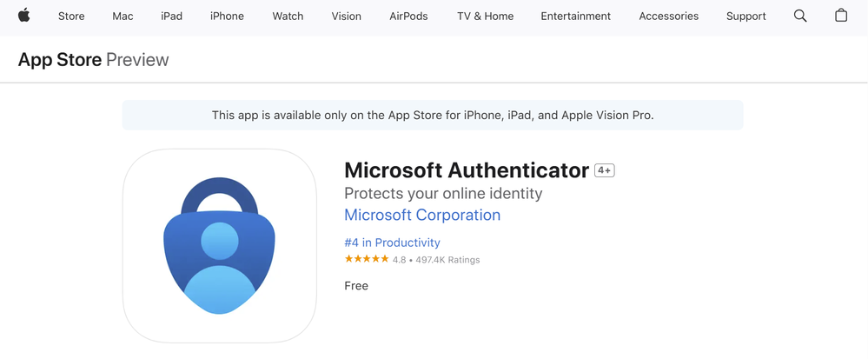Open the shopping bag icon
868x359 pixels.
click(841, 16)
